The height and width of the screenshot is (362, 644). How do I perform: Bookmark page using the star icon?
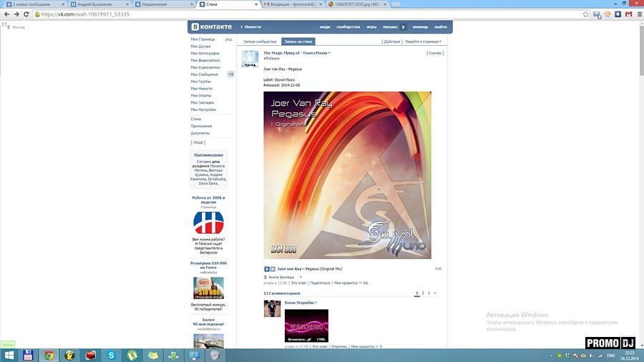coord(586,14)
